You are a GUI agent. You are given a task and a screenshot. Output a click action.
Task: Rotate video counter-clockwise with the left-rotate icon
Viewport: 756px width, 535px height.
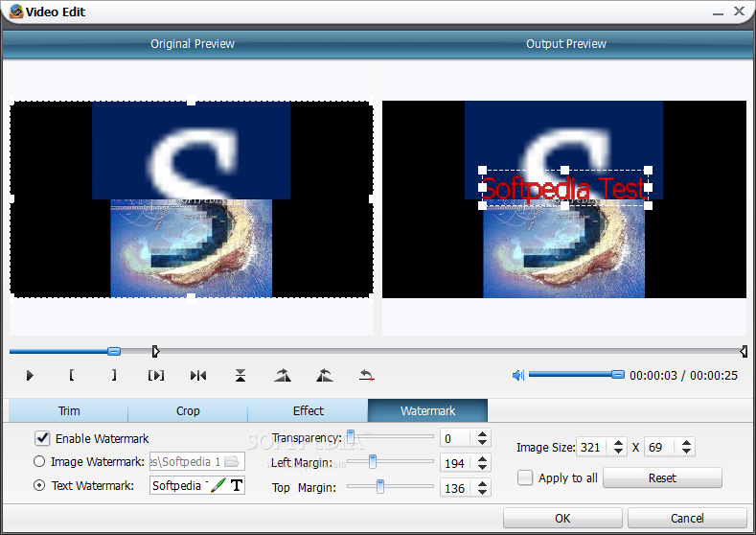click(x=325, y=375)
